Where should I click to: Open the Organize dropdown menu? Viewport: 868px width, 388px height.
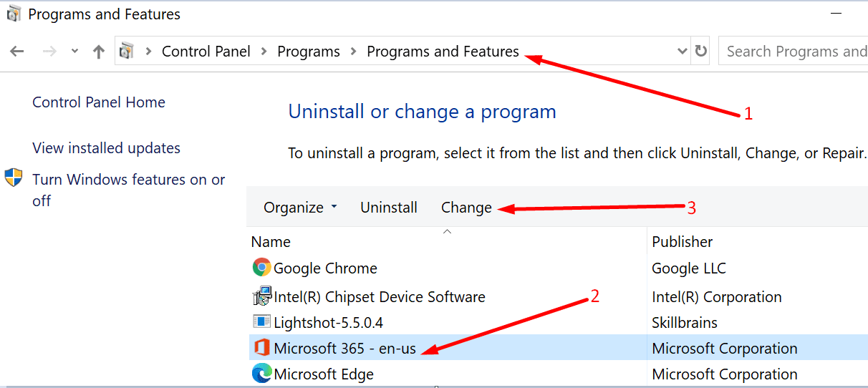[x=300, y=208]
